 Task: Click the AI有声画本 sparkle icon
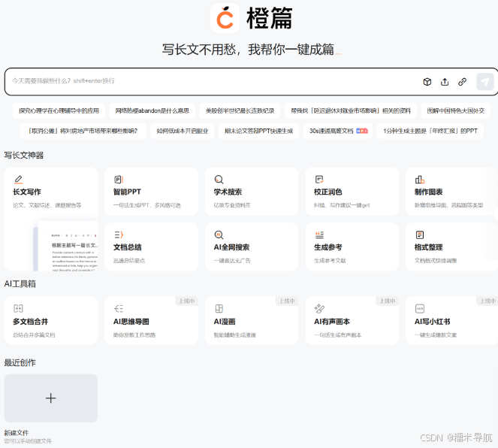pyautogui.click(x=319, y=308)
